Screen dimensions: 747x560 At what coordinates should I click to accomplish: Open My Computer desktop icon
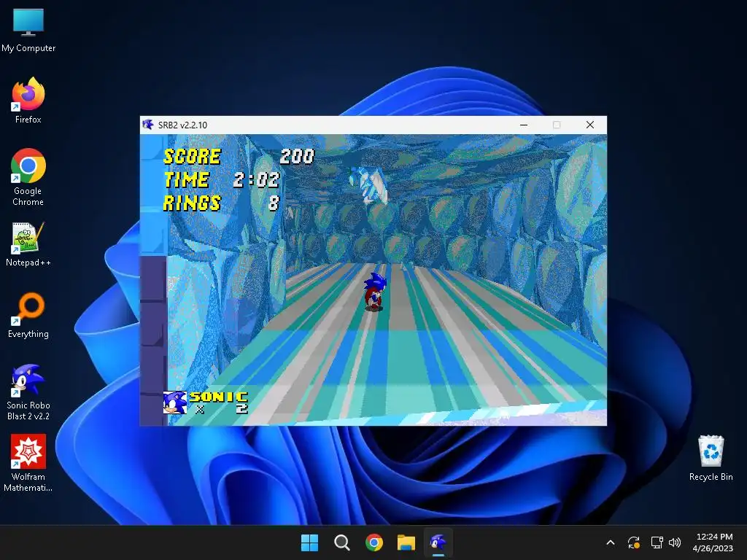point(28,29)
